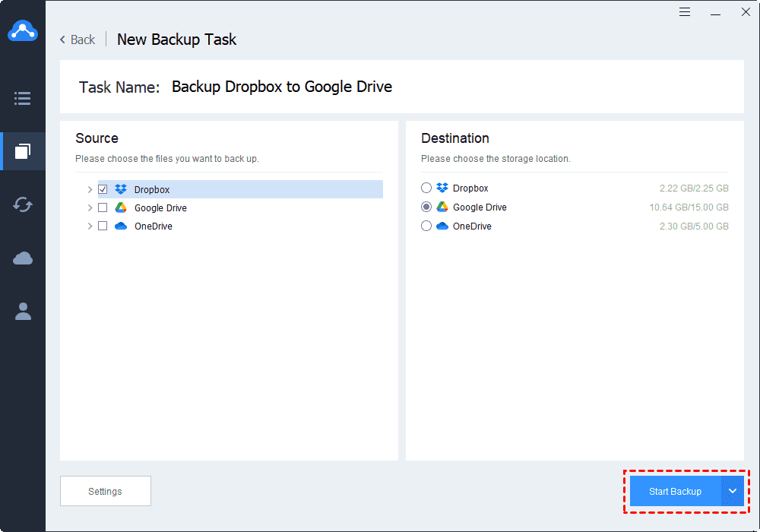Open the cloud storage sidebar icon
This screenshot has height=532, width=760.
23,258
